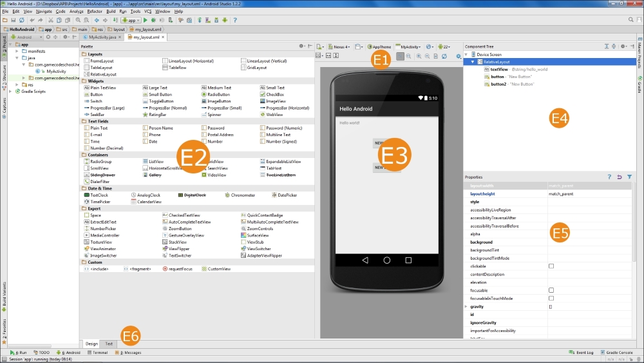
Task: Check the focusable property checkbox
Action: (551, 290)
